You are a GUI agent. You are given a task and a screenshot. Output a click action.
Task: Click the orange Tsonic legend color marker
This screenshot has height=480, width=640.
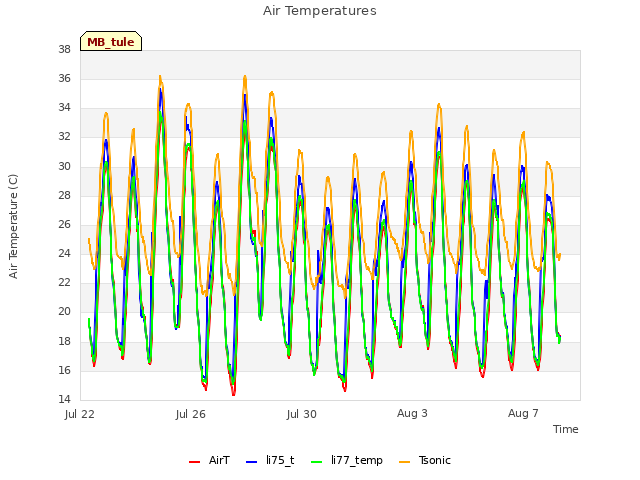(x=404, y=461)
